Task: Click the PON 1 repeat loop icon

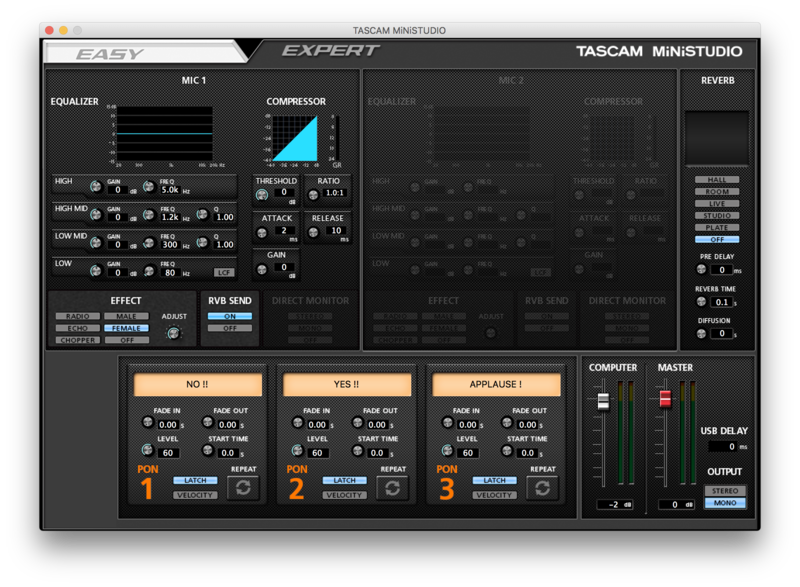Action: 243,487
